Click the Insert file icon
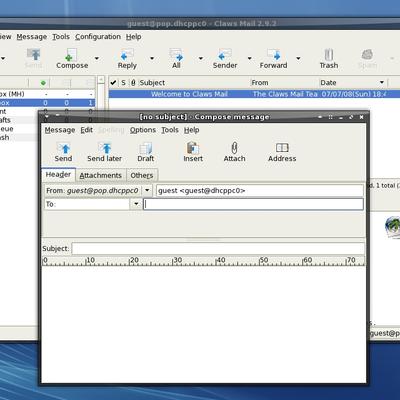 coord(193,148)
